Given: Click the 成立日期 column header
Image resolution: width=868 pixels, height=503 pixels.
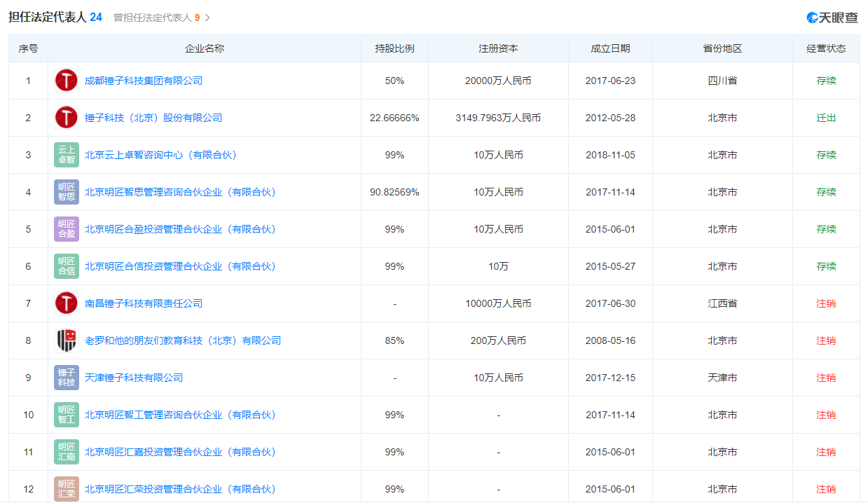Looking at the screenshot, I should [x=610, y=48].
